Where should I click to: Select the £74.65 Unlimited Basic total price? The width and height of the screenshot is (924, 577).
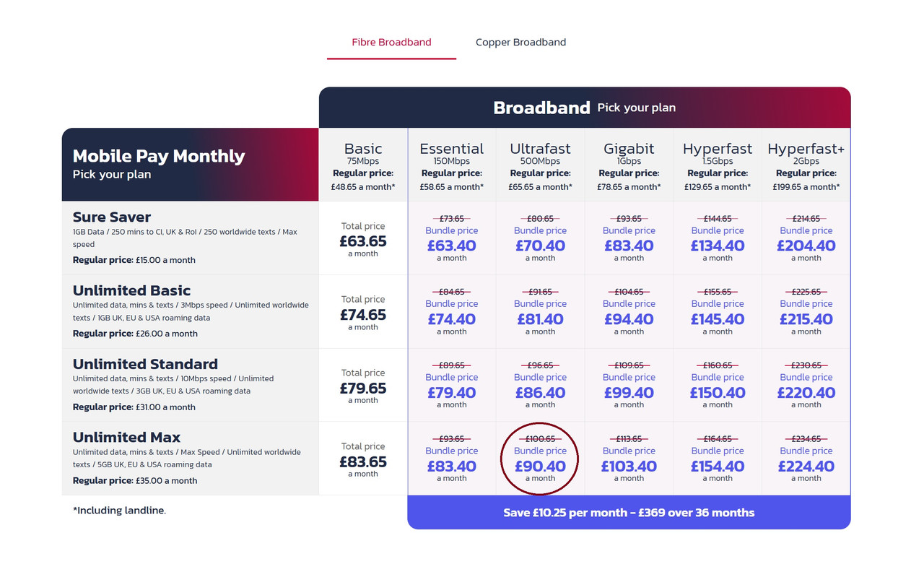tap(363, 315)
